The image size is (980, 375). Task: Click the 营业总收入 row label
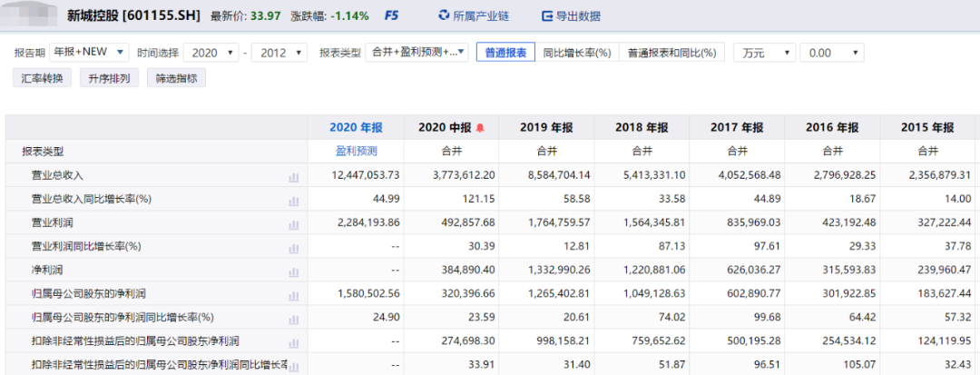click(x=57, y=177)
